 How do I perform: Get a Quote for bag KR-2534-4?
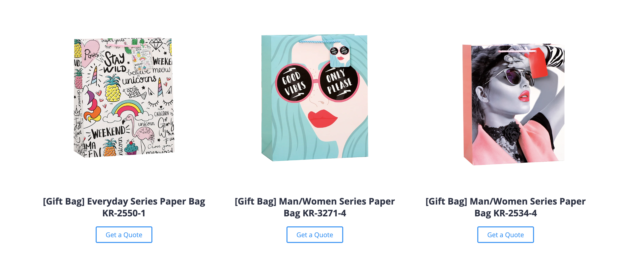(x=505, y=235)
